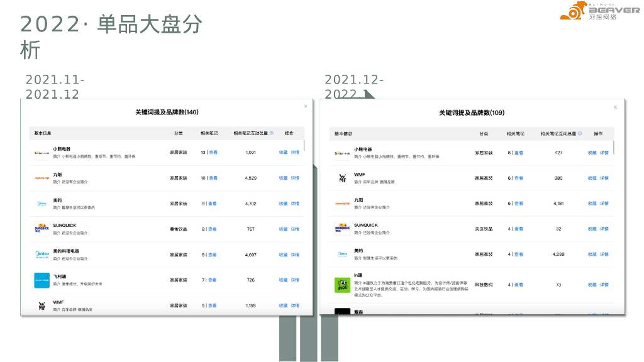Click the 相关笔记 column header in the 140-brand panel
Viewport: 644px width, 362px height.
click(209, 133)
